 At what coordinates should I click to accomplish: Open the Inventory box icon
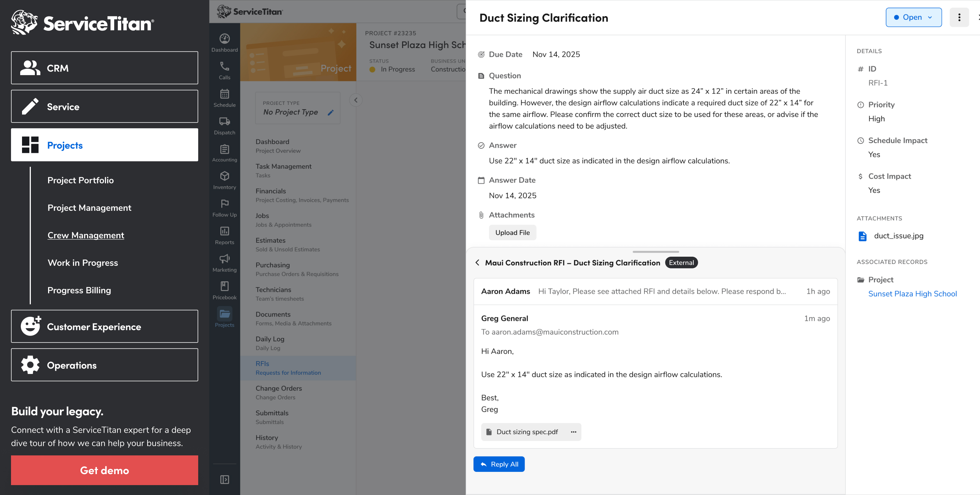[x=225, y=176]
